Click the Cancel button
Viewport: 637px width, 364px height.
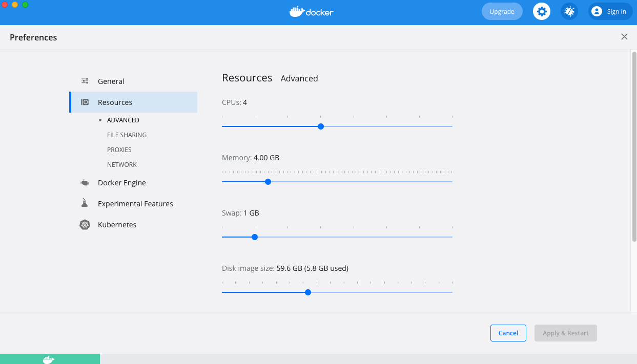tap(508, 333)
